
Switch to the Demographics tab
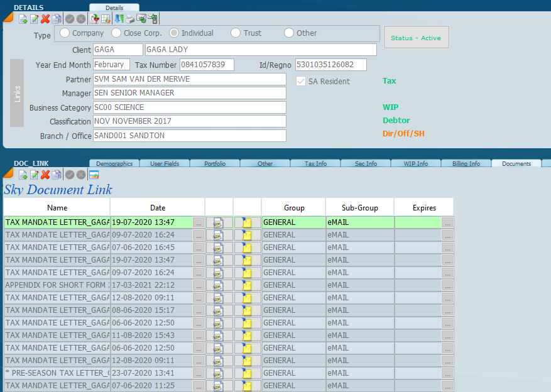pyautogui.click(x=114, y=163)
